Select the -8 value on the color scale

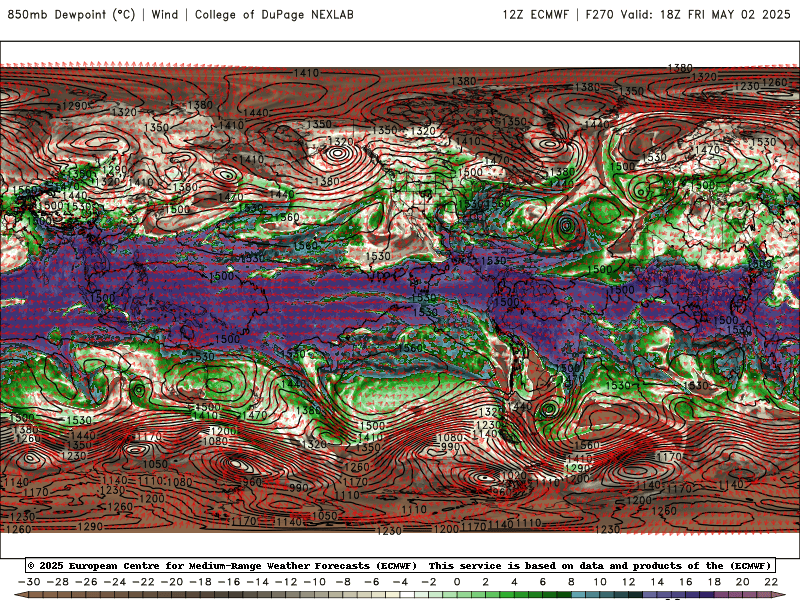343,582
